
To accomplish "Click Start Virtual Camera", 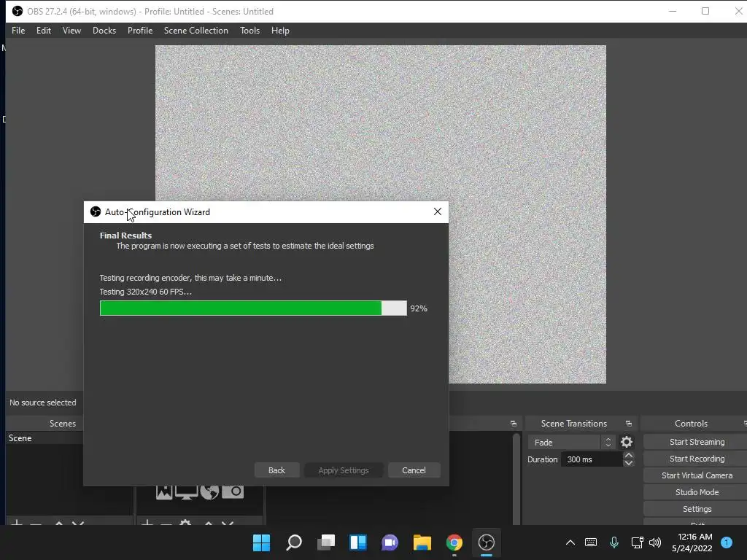I will tap(697, 475).
